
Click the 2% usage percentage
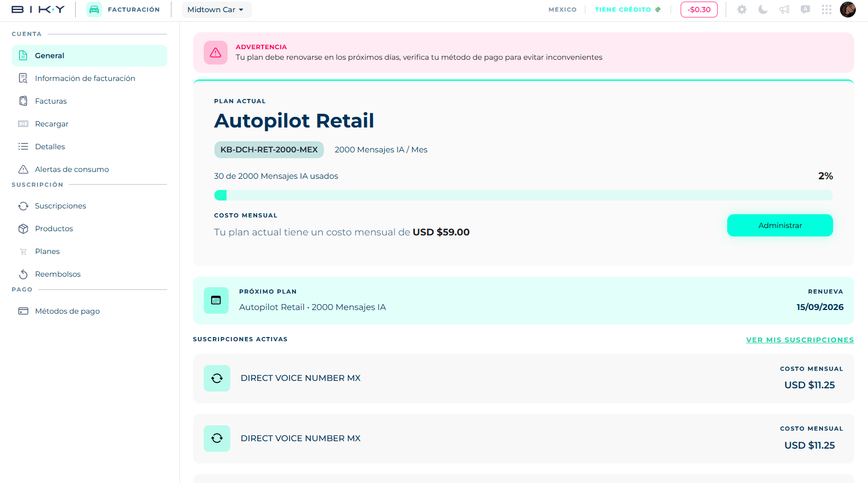coord(826,176)
